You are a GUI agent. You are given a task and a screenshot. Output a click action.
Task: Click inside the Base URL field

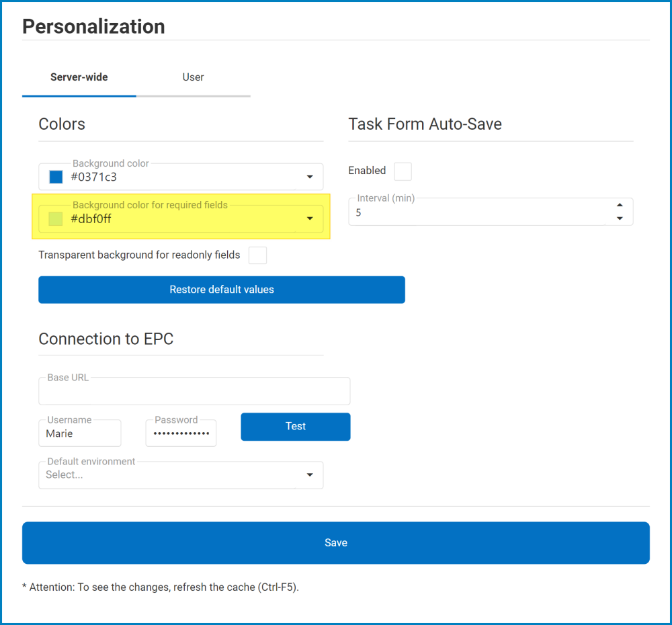coord(194,390)
